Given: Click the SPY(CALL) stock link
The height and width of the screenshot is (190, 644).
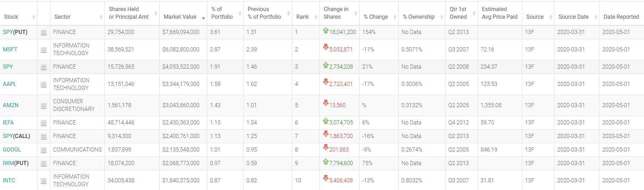Looking at the screenshot, I should click(x=16, y=136).
